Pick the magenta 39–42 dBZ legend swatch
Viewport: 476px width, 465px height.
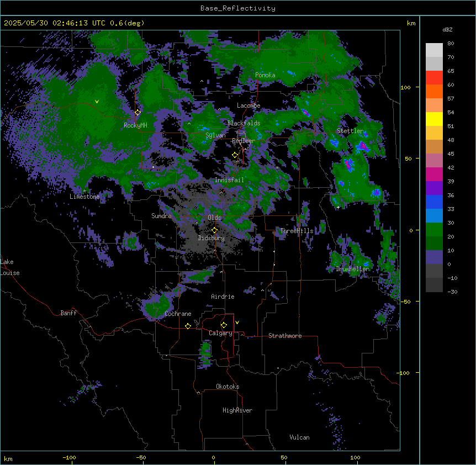coord(434,174)
